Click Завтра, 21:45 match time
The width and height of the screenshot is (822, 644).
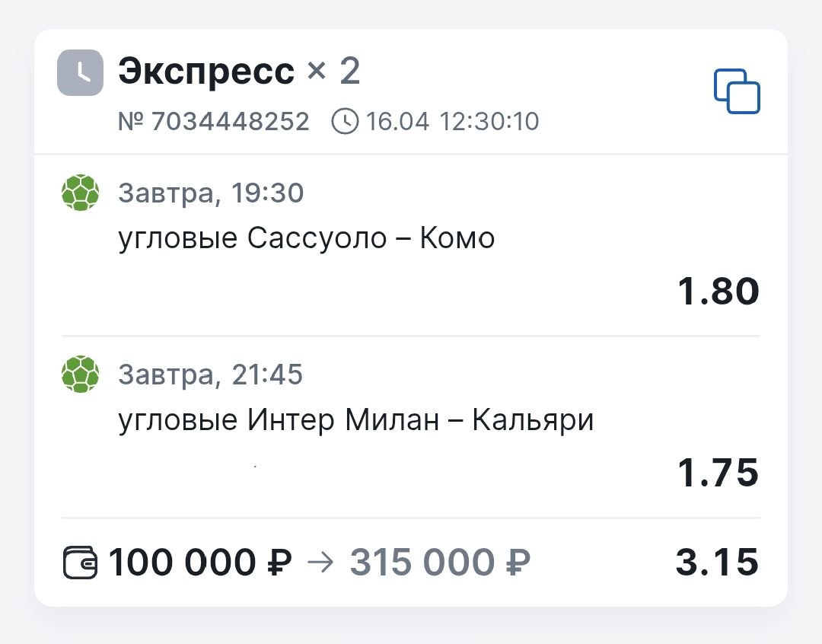(211, 375)
